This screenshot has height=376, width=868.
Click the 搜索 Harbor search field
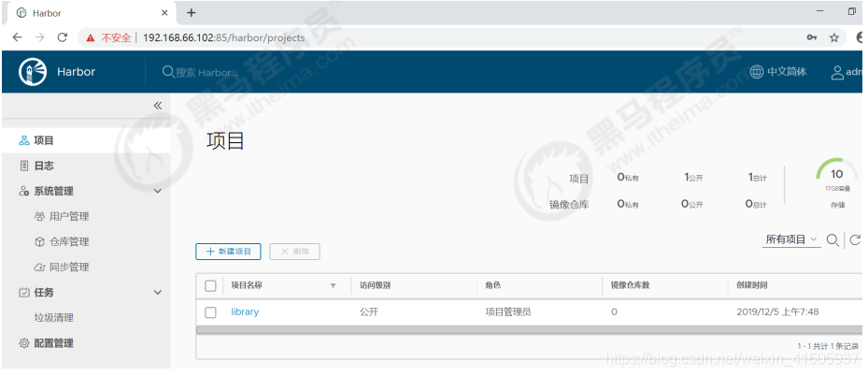[207, 73]
